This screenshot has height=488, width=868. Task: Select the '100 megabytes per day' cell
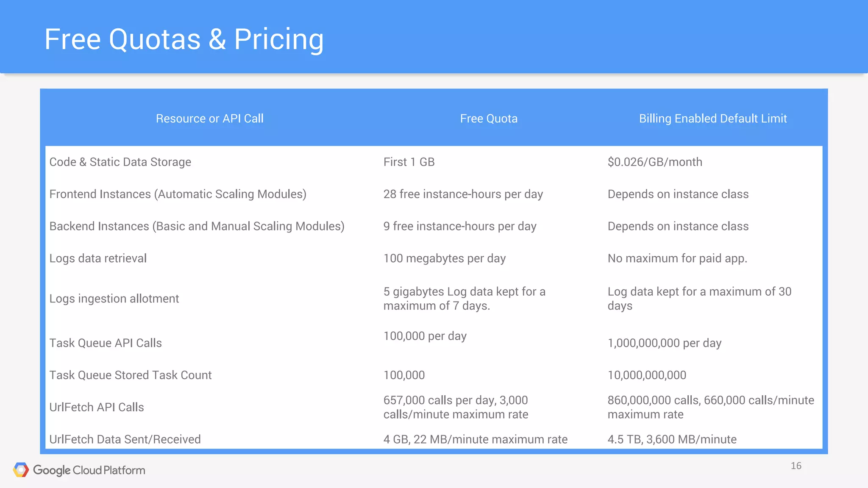coord(445,258)
